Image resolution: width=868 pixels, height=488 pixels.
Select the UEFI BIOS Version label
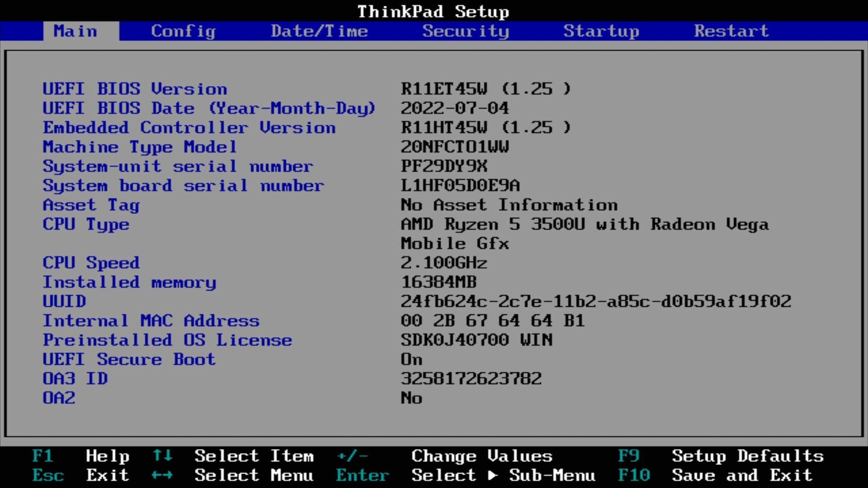[135, 89]
